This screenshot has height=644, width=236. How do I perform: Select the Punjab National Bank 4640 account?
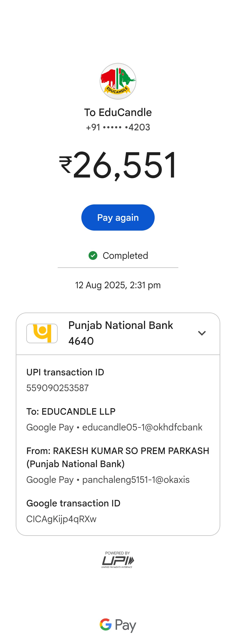[x=121, y=333]
